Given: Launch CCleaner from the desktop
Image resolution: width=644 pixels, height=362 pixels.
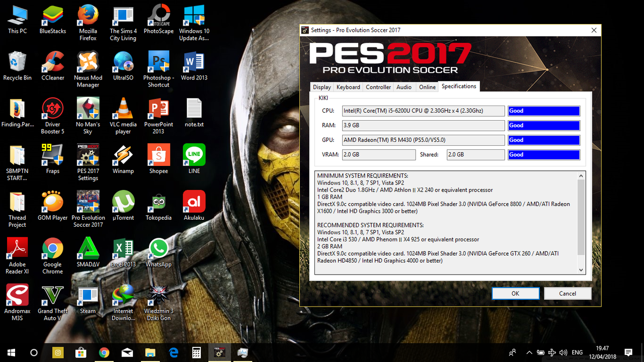Looking at the screenshot, I should pos(53,66).
